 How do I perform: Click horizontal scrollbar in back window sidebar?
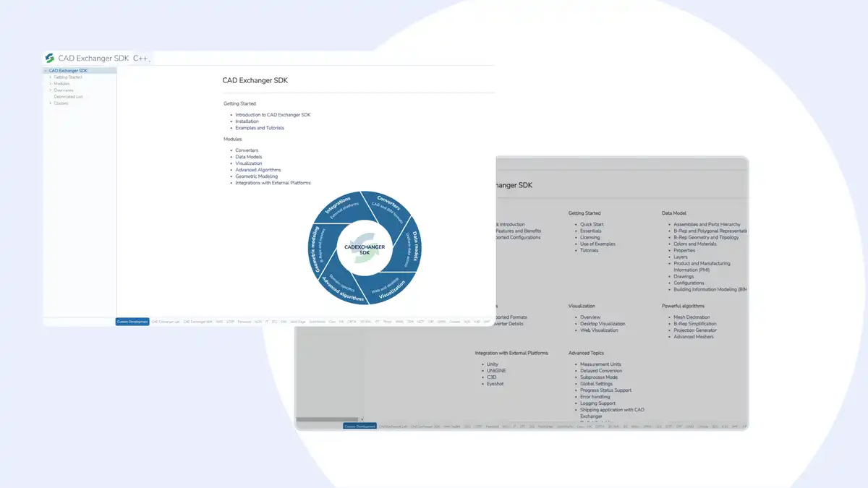327,419
